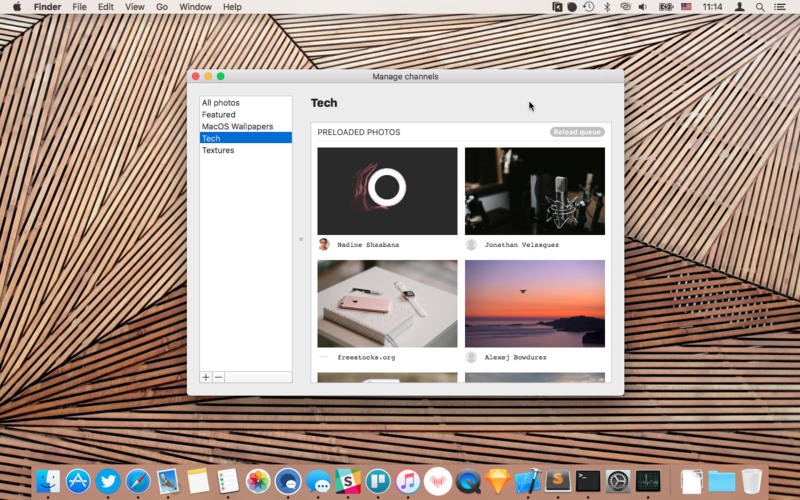Image resolution: width=800 pixels, height=500 pixels.
Task: Open the Finder menu
Action: click(47, 7)
